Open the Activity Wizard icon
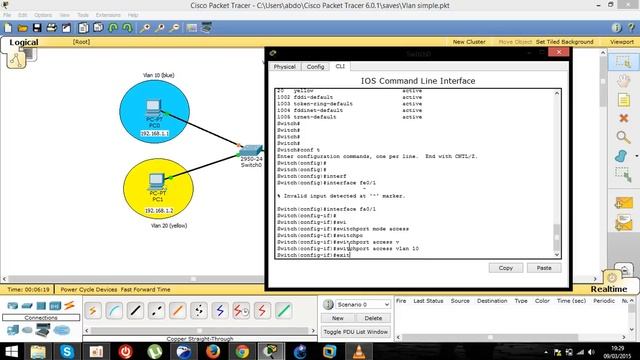This screenshot has width=640, height=360. (x=66, y=28)
